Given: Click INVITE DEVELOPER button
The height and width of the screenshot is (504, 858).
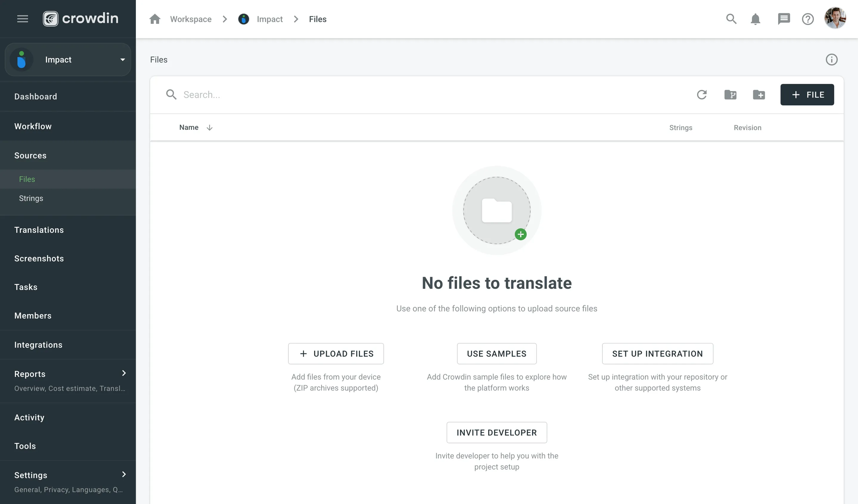Looking at the screenshot, I should pyautogui.click(x=496, y=433).
